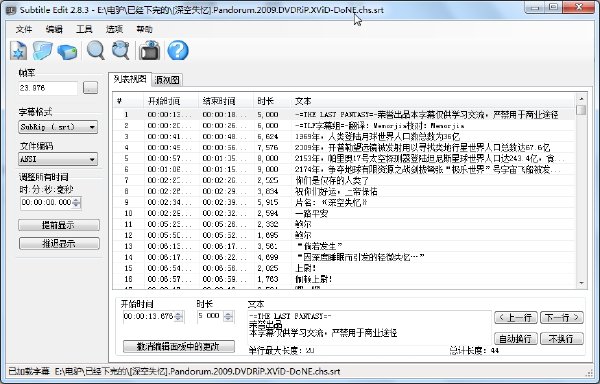This screenshot has width=600, height=384.
Task: Select subtitle row 7 with duration 2,525
Action: tap(344, 180)
